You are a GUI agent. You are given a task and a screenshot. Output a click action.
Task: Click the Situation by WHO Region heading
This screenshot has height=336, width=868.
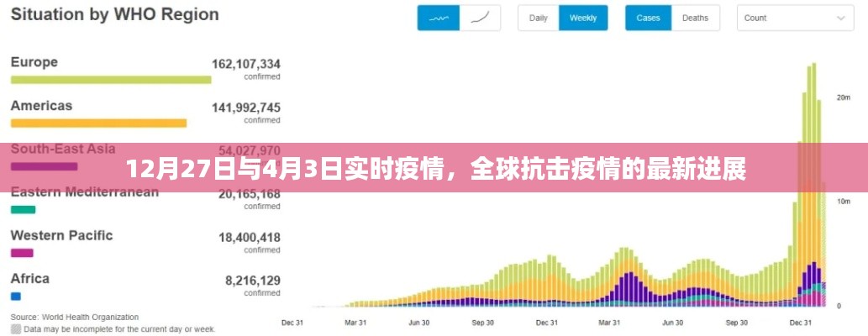coord(114,14)
